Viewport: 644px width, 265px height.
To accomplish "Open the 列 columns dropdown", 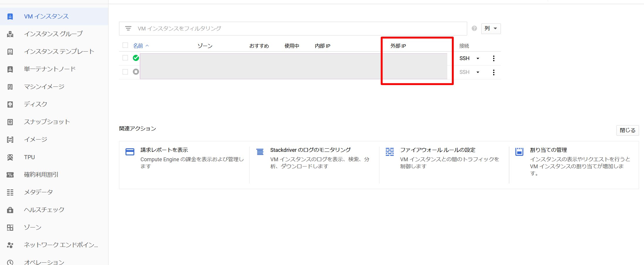I will tap(491, 28).
